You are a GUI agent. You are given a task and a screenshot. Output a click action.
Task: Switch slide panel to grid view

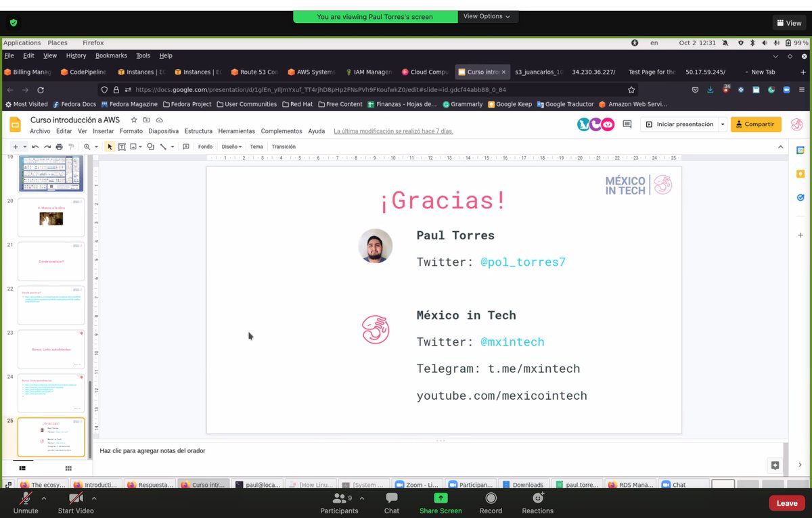[68, 468]
